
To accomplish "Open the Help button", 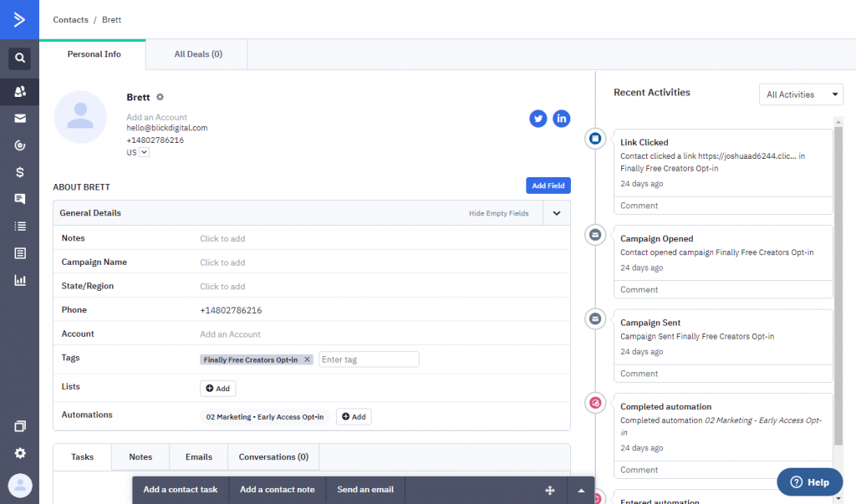I will 809,482.
